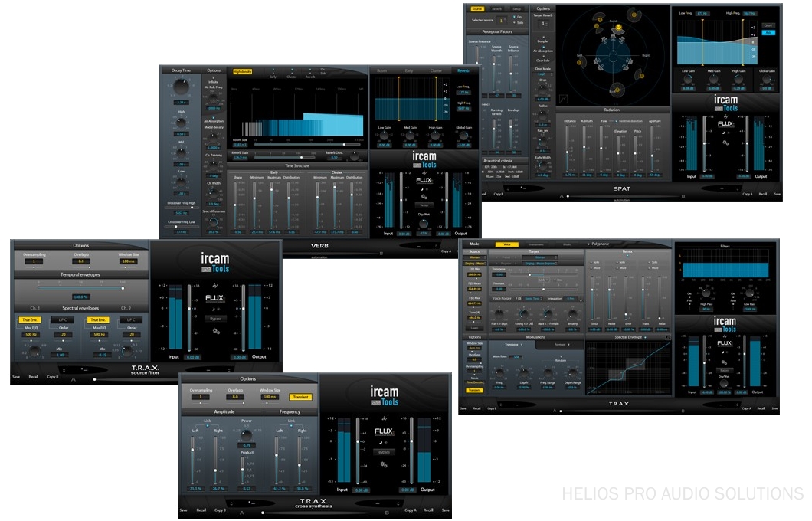Disable Transient mode in T.R.A.X. cross synthesis
The height and width of the screenshot is (521, 812).
pos(300,397)
